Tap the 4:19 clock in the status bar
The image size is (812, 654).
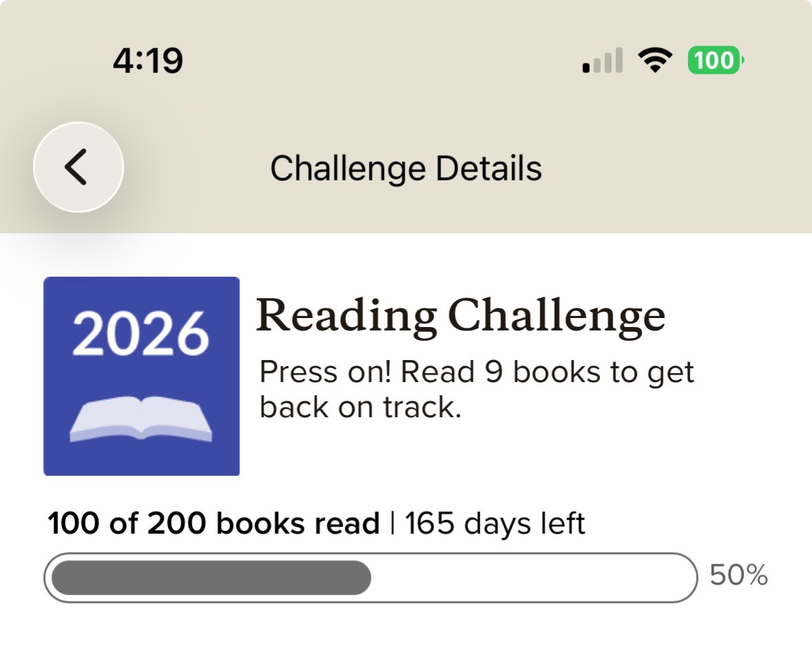pos(148,60)
